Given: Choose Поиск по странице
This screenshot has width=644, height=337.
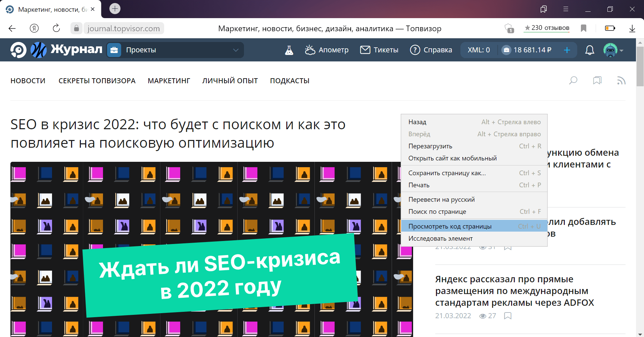Looking at the screenshot, I should coord(474,211).
